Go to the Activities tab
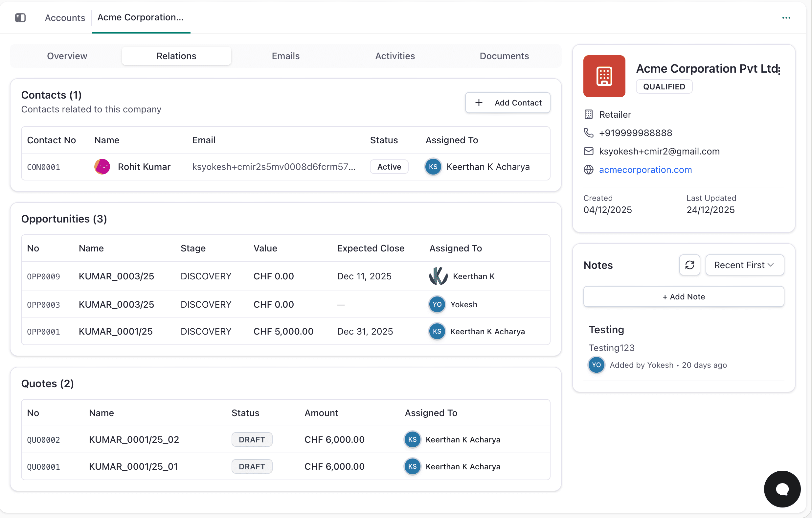The height and width of the screenshot is (518, 812). pos(395,56)
